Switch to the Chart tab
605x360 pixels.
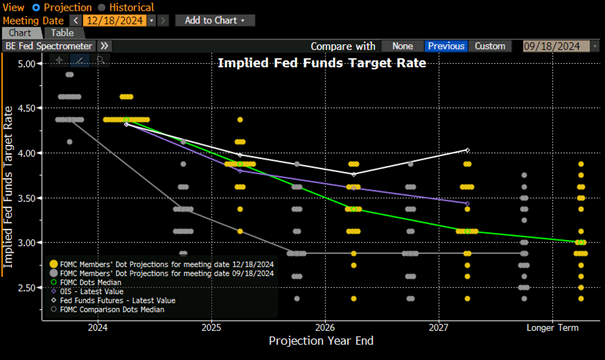click(20, 33)
